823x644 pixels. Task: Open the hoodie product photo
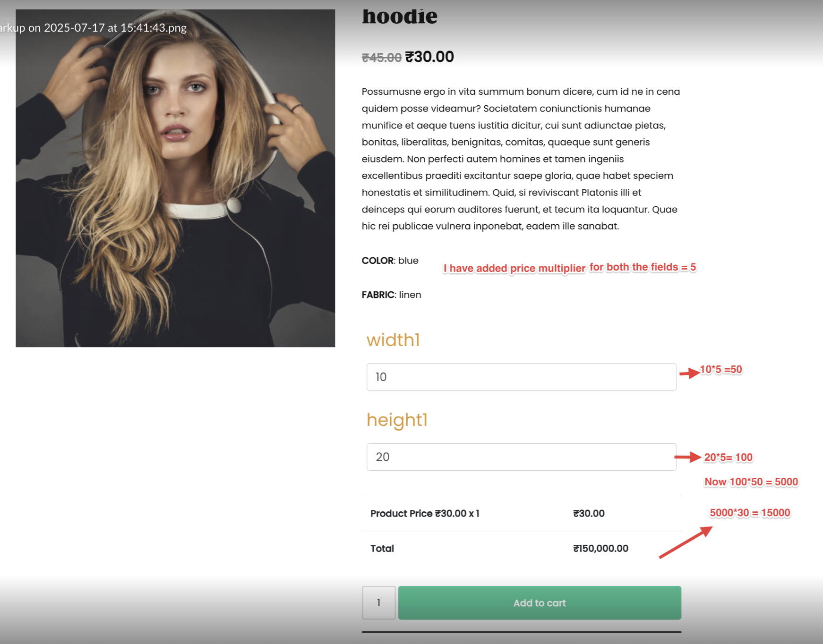pyautogui.click(x=175, y=178)
